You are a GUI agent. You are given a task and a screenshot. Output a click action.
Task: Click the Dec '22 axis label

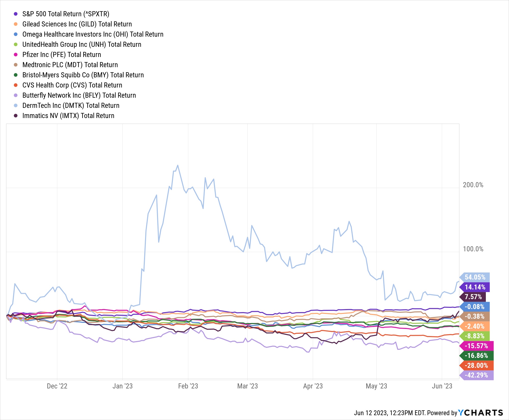(x=57, y=386)
